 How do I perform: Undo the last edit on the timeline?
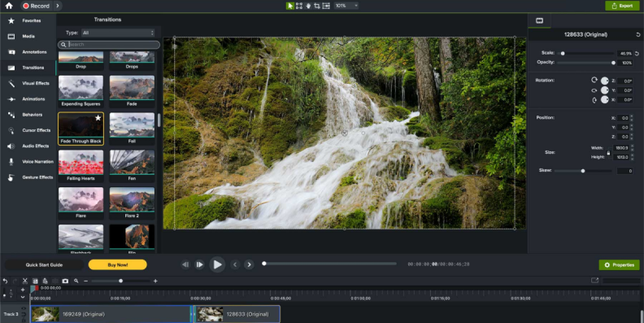pos(5,281)
